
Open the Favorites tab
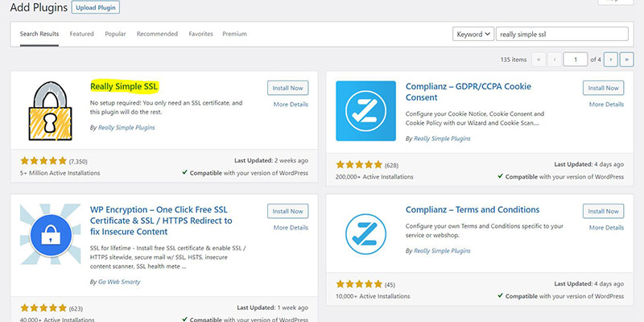point(200,34)
